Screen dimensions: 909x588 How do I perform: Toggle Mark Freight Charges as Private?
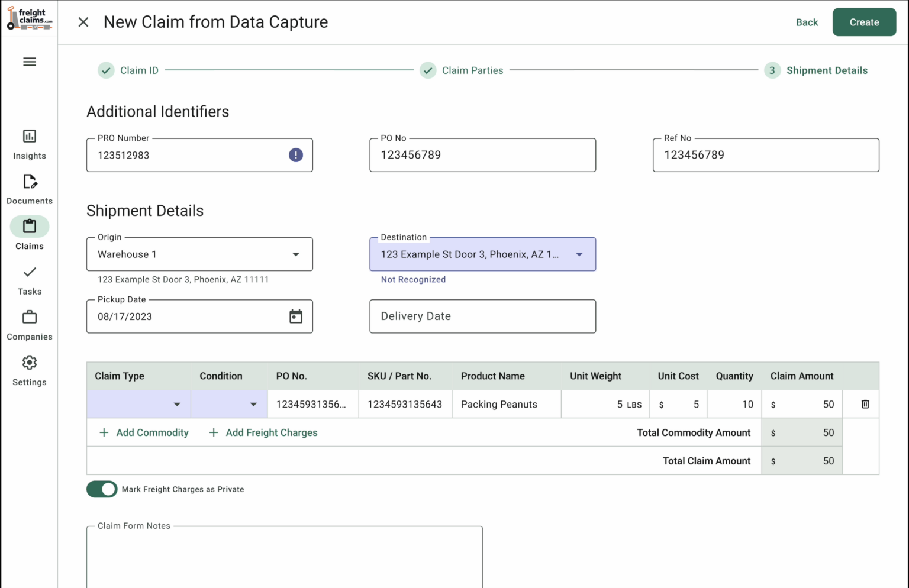coord(102,489)
